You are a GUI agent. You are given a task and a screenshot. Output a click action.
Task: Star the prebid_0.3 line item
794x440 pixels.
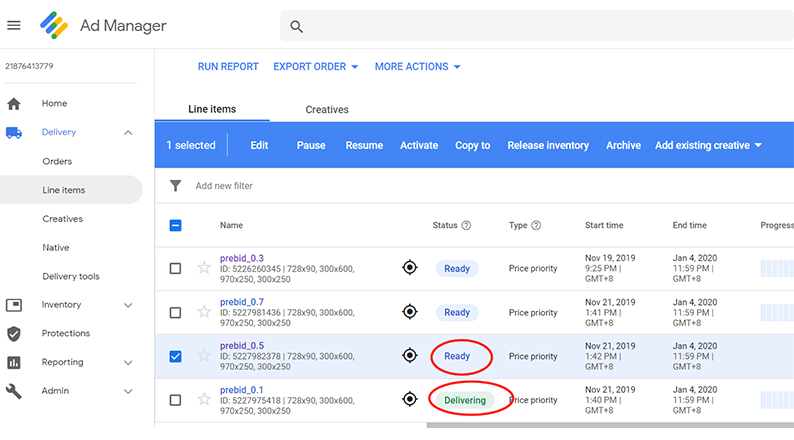204,267
